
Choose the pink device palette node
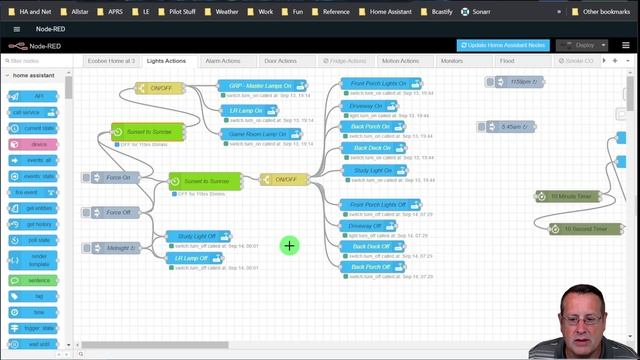click(33, 144)
